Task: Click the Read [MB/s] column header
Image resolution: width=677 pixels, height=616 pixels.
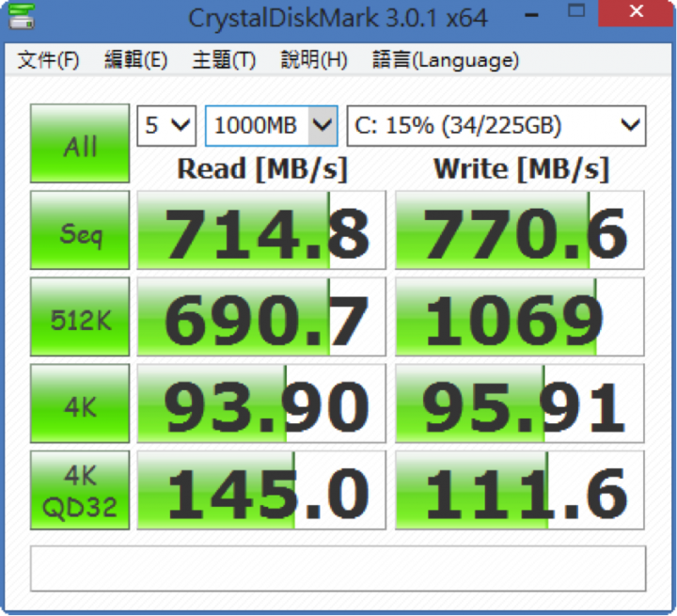Action: point(262,169)
